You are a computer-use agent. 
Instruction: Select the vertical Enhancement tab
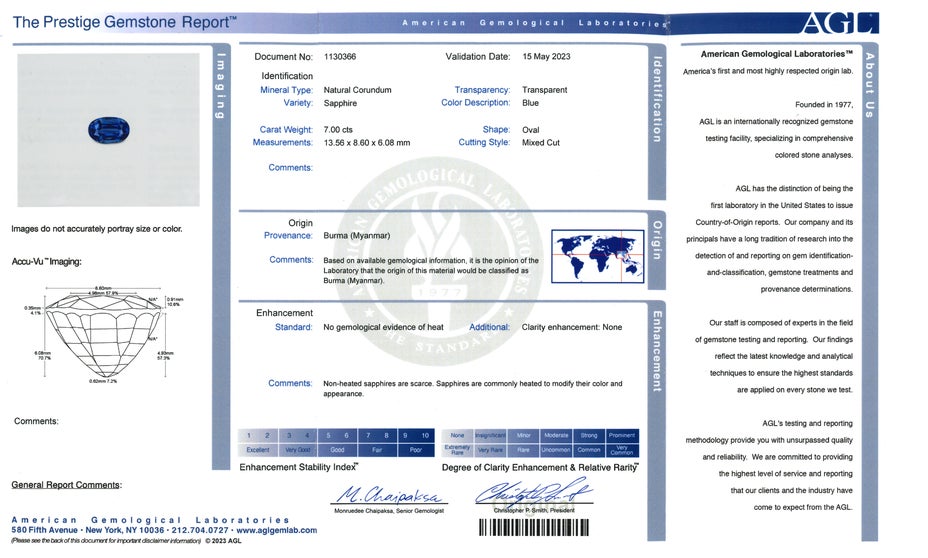tap(657, 350)
